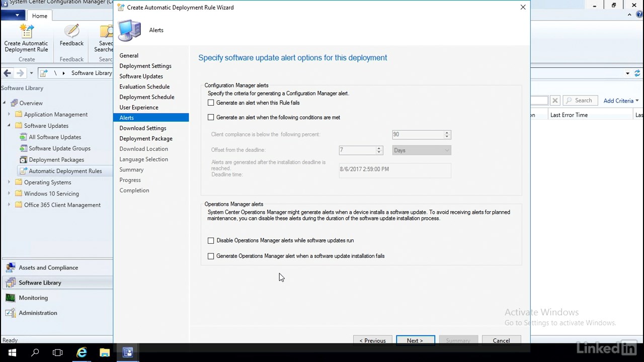Enable alert when this Rule fails

click(x=211, y=103)
